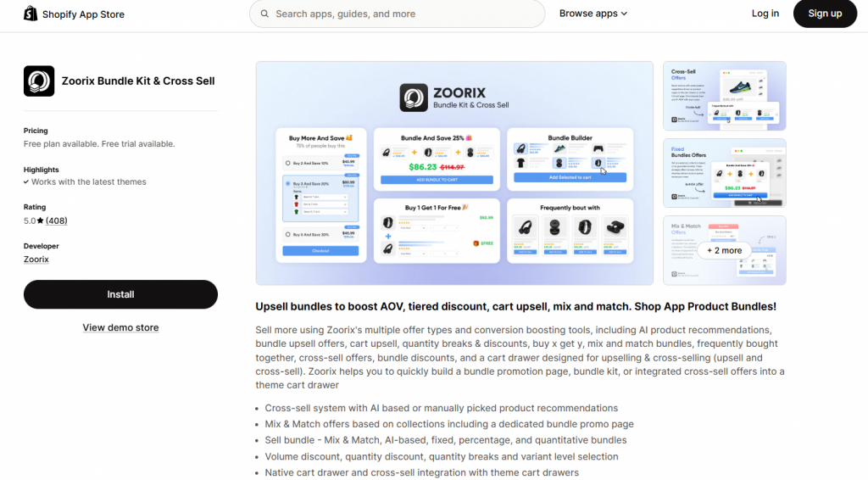Image resolution: width=868 pixels, height=480 pixels.
Task: Open the Fixed Bundles Offers thumbnail
Action: pyautogui.click(x=724, y=173)
